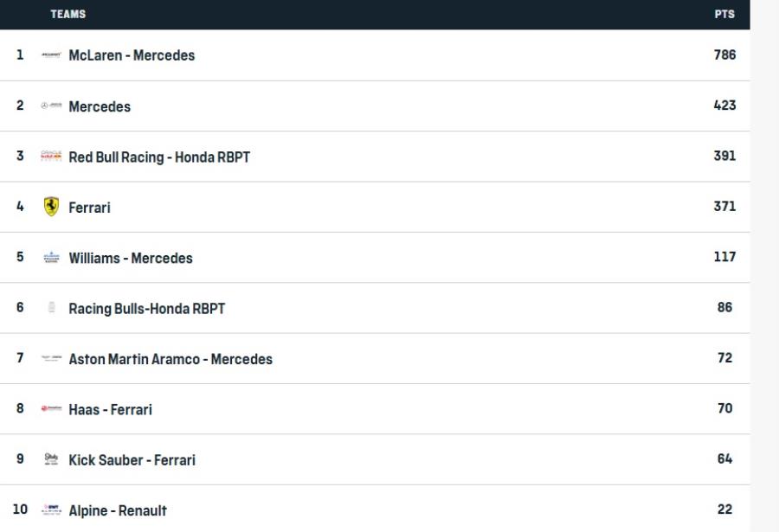779x532 pixels.
Task: Click the Aston Martin logo icon
Action: 51,359
